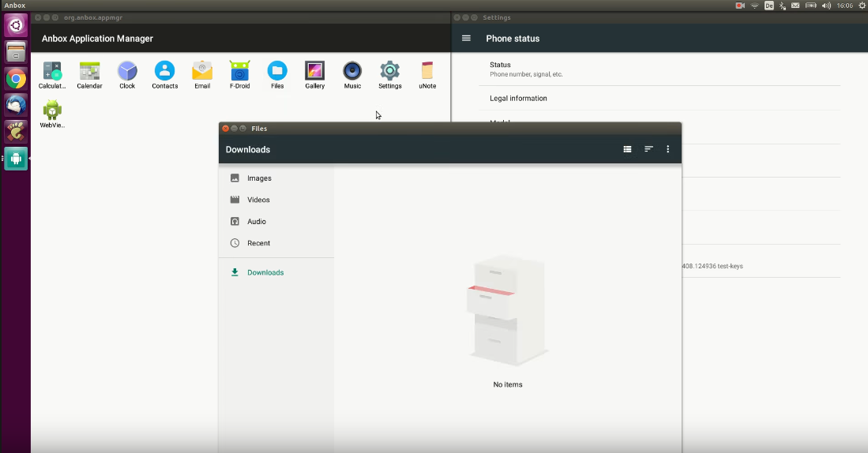Screen dimensions: 868x453
Task: Open the Files overflow menu (three dots)
Action: 668,149
